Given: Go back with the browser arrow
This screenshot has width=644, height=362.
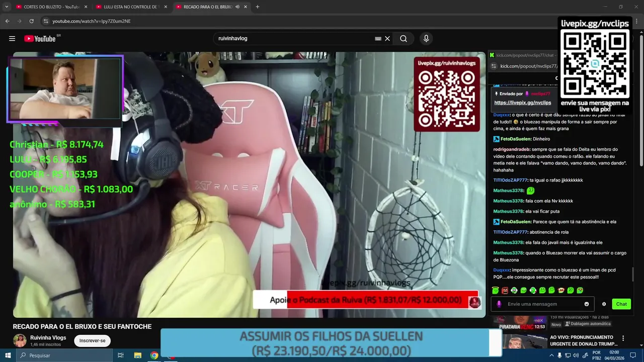Looking at the screenshot, I should [7, 21].
